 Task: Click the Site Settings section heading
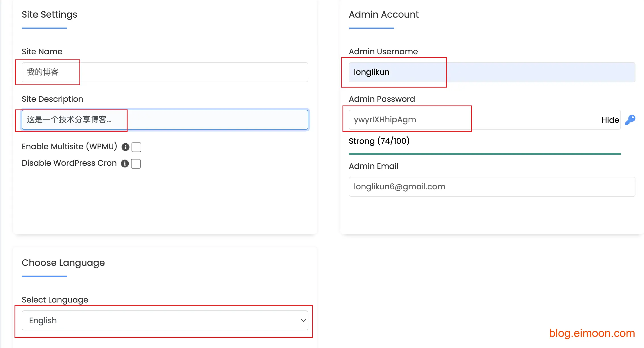click(49, 14)
